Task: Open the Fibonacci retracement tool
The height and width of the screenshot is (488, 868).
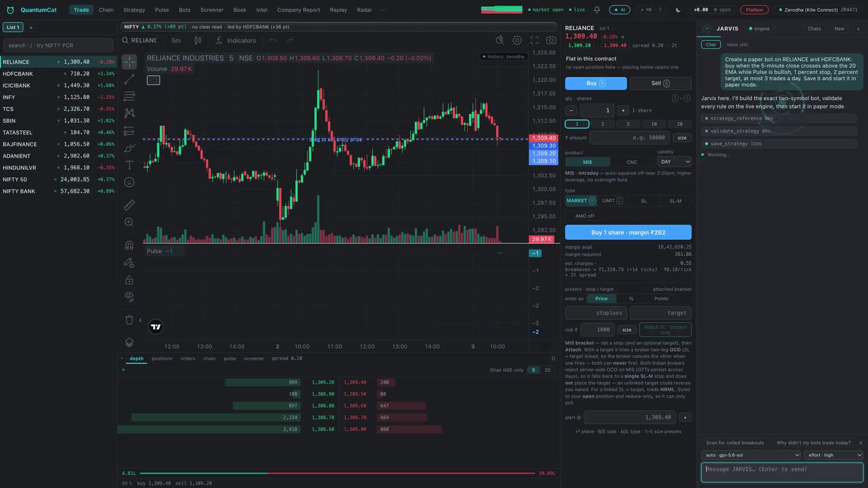Action: tap(129, 96)
